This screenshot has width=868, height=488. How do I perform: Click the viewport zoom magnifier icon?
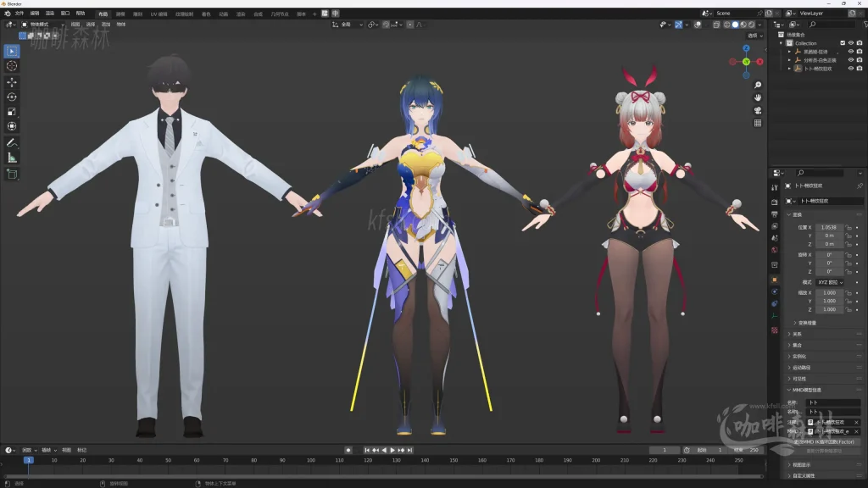(x=757, y=85)
